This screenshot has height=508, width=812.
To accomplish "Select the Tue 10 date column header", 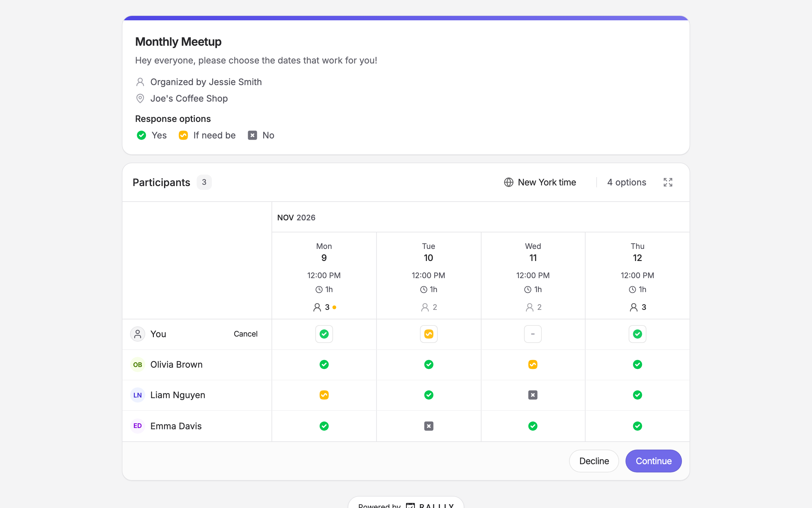I will pos(429,276).
